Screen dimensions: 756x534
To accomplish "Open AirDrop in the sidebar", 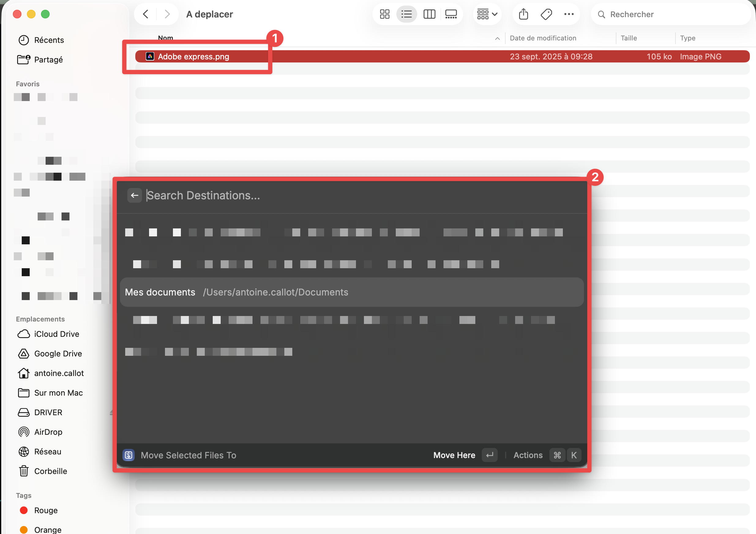I will point(48,432).
